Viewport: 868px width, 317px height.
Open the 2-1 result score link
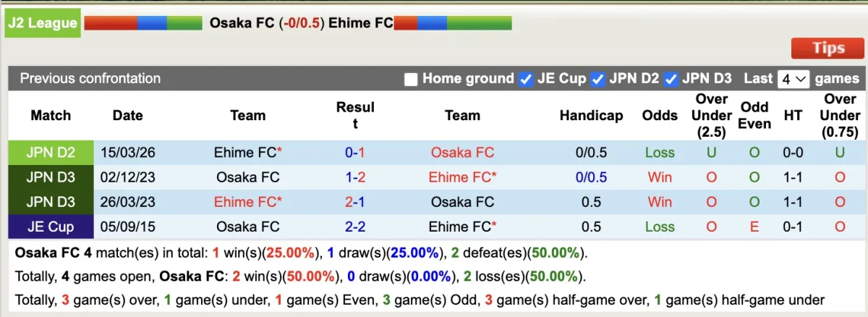(x=354, y=202)
